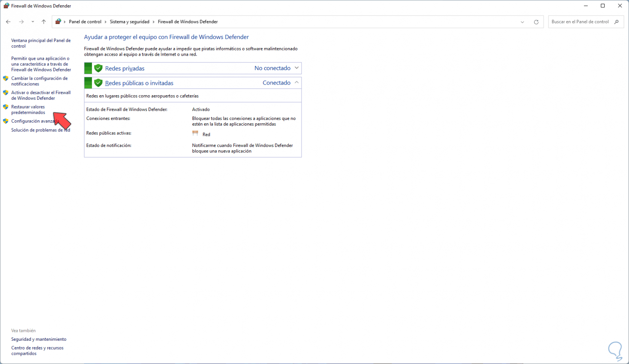Open 'Cambiar la configuración de notificaciones'
Screen dimensions: 629x364
tap(39, 81)
